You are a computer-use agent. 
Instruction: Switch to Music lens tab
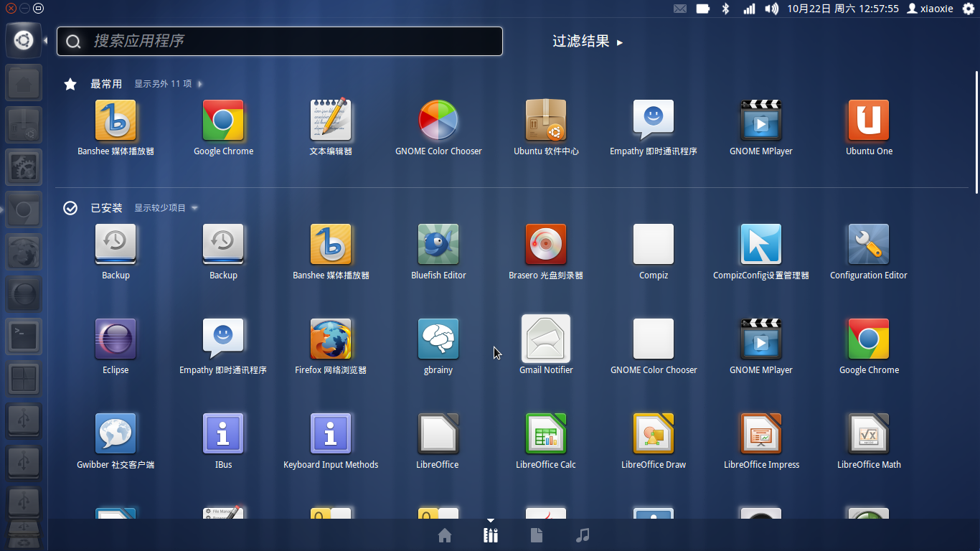583,535
